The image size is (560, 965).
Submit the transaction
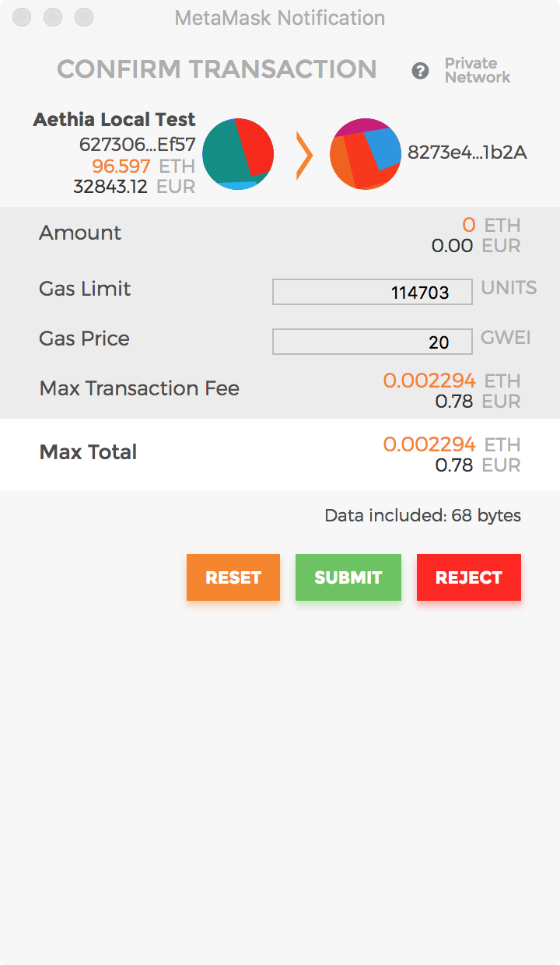click(x=348, y=577)
